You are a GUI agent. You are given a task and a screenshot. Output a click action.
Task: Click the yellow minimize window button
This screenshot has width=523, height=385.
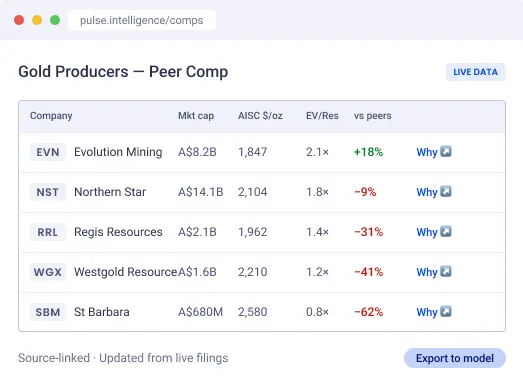point(37,20)
